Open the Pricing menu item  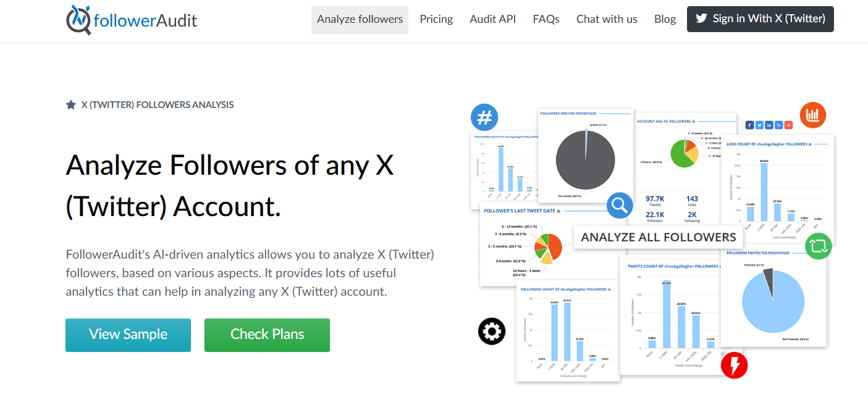(x=436, y=19)
